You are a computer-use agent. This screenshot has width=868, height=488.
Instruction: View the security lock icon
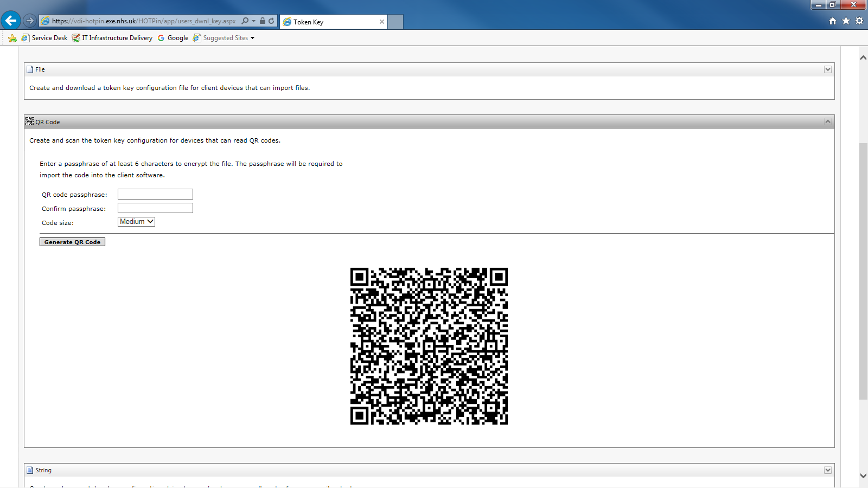click(263, 21)
